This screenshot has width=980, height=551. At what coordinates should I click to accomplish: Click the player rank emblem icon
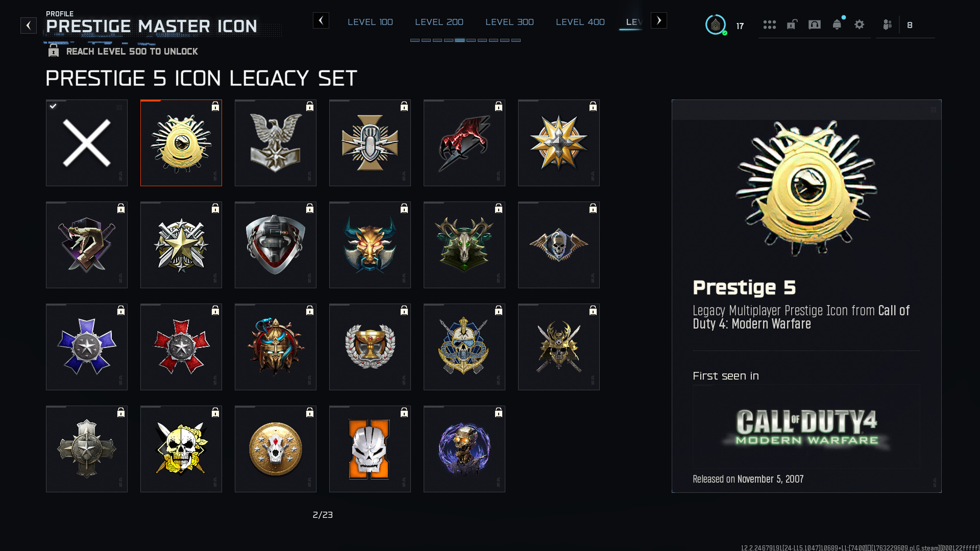[716, 24]
